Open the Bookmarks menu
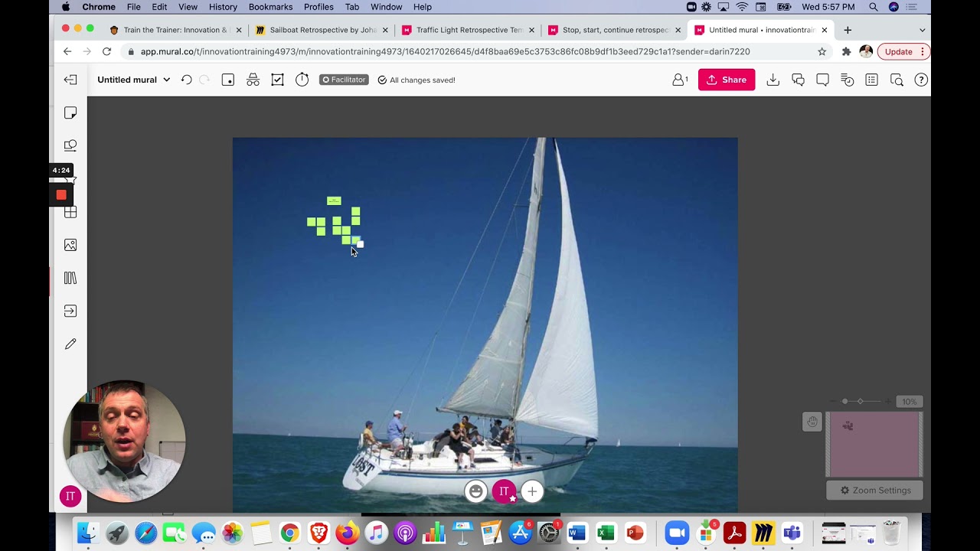Screen dimensions: 980x551 coord(270,7)
